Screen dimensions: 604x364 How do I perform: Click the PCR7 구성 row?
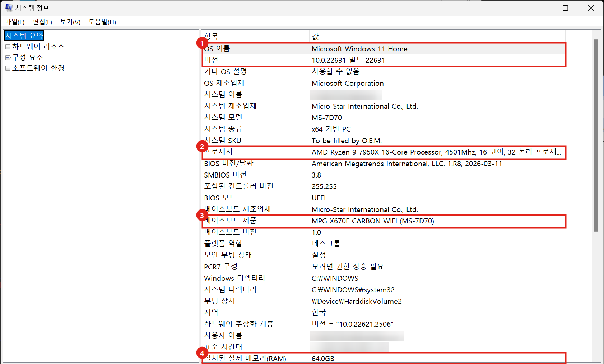[384, 267]
